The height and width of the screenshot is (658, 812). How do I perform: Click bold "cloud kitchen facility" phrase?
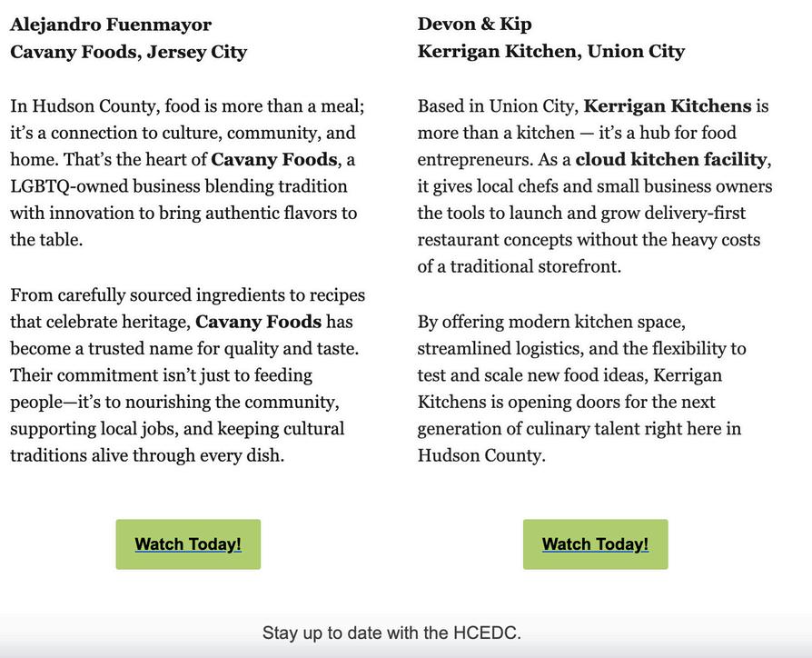pos(670,160)
